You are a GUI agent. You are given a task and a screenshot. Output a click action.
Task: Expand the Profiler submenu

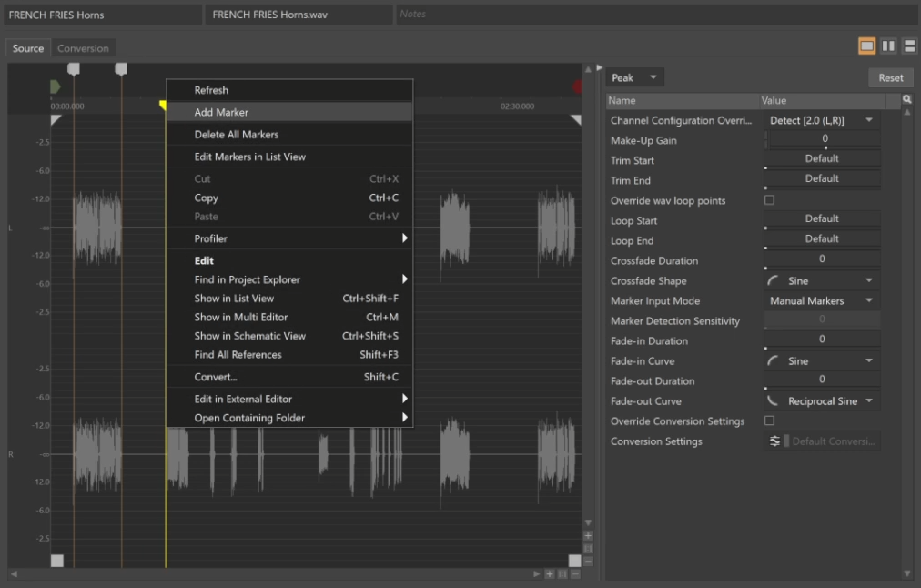pos(289,238)
